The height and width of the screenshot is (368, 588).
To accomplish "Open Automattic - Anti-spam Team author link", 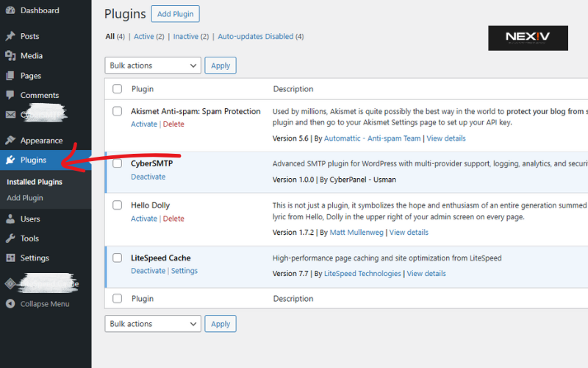I will (373, 138).
